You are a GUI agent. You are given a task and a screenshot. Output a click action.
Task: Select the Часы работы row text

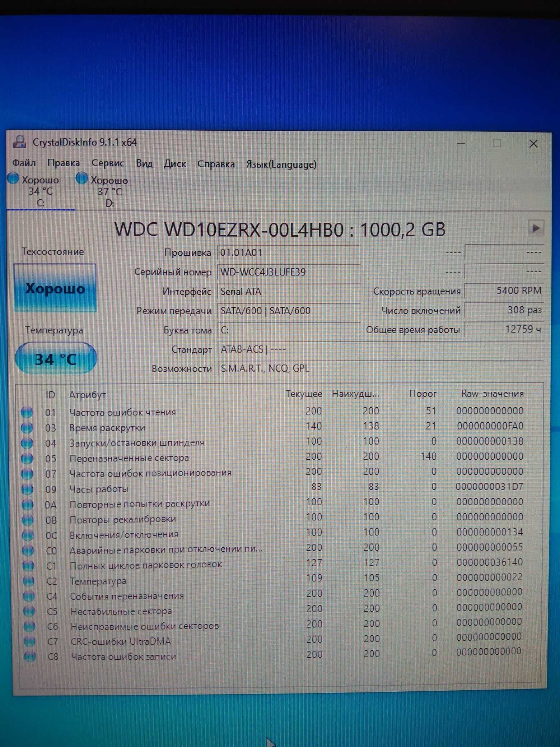(99, 489)
